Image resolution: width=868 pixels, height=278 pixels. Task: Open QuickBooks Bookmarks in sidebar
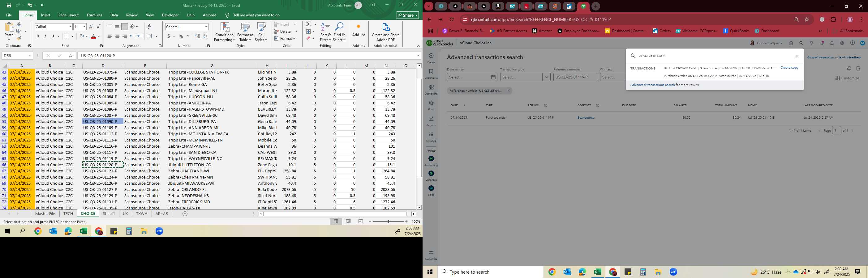(x=431, y=74)
